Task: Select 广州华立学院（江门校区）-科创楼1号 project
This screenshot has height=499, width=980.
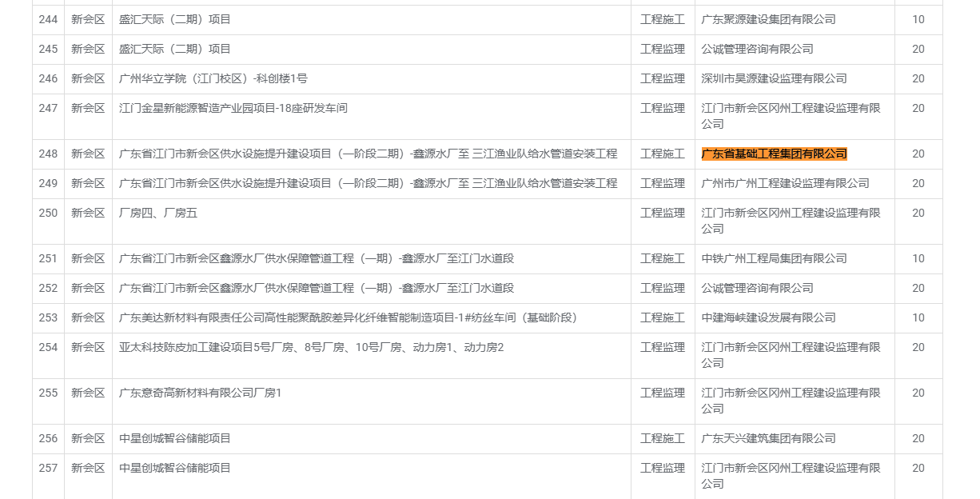Action: pyautogui.click(x=213, y=78)
